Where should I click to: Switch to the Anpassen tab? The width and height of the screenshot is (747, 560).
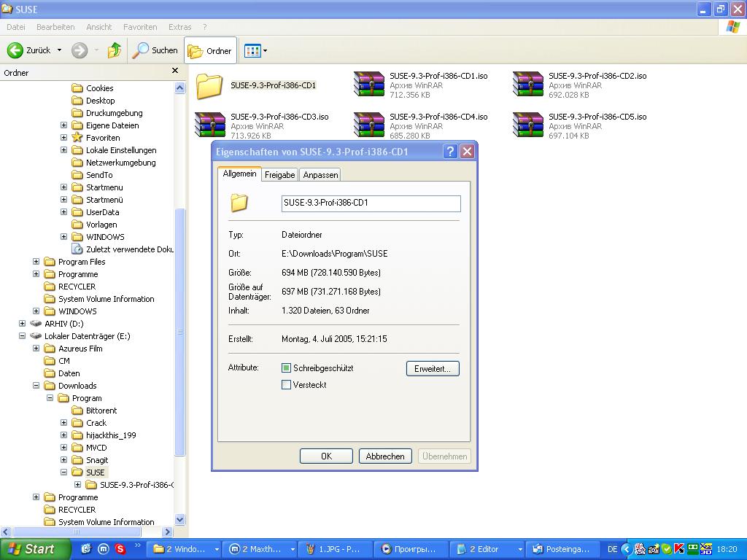321,175
